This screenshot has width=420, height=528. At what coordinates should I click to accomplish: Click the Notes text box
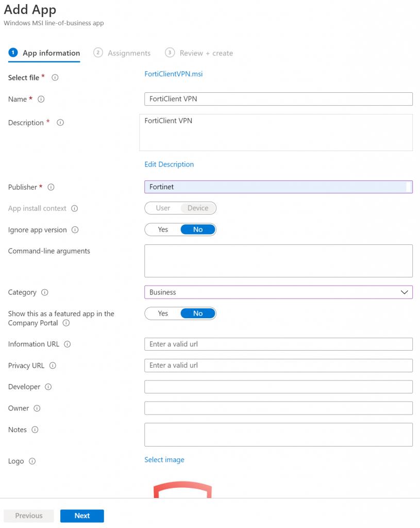point(278,435)
